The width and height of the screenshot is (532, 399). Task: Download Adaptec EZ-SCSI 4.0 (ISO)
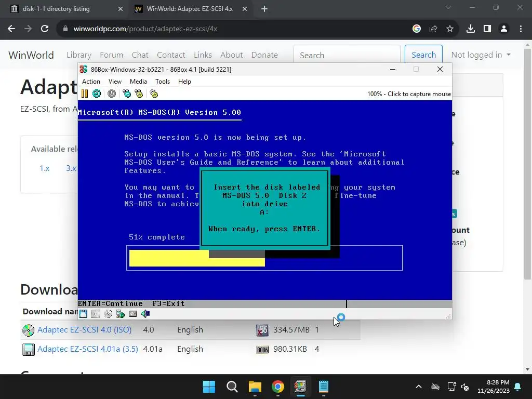point(85,330)
